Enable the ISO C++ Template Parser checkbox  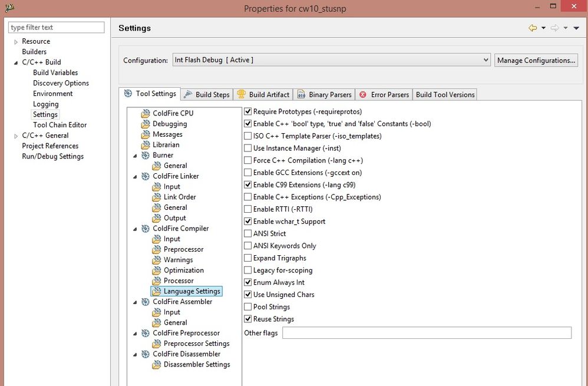pos(248,136)
